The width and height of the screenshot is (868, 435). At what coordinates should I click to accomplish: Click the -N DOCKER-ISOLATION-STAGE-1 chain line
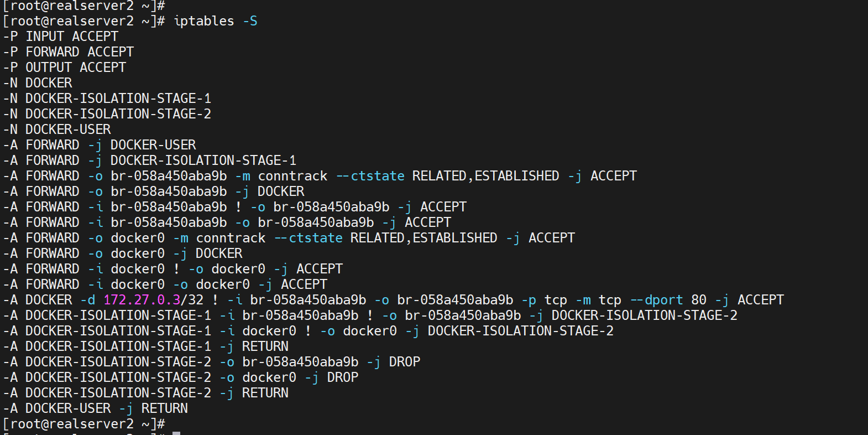click(107, 99)
